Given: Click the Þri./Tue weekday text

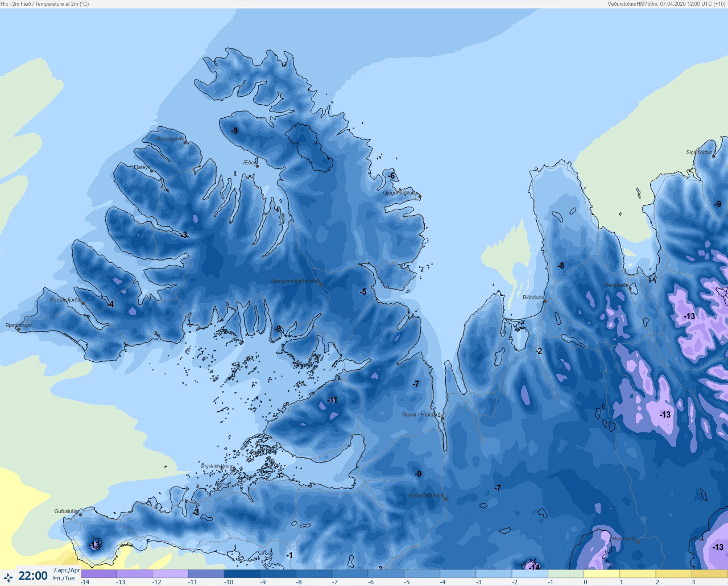Looking at the screenshot, I should (64, 579).
